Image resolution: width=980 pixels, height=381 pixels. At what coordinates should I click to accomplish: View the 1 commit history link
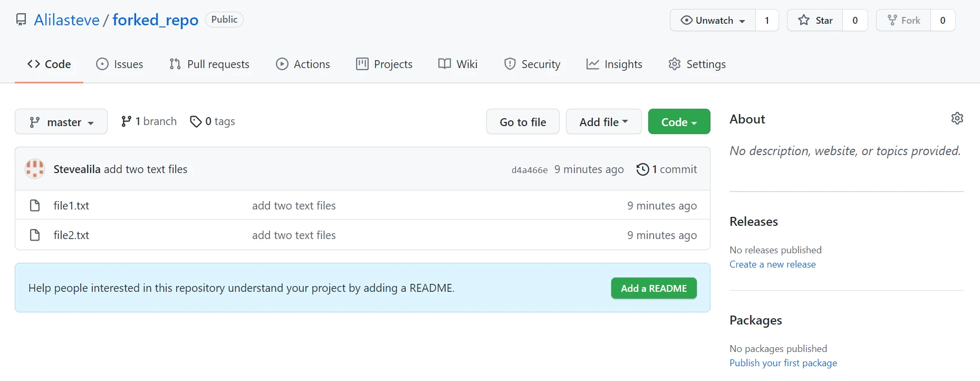click(x=667, y=169)
